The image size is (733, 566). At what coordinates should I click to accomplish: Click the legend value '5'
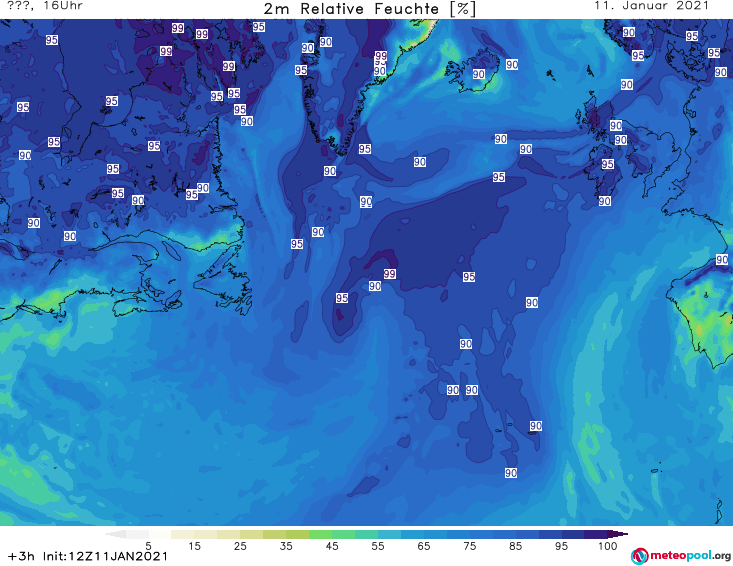[148, 545]
